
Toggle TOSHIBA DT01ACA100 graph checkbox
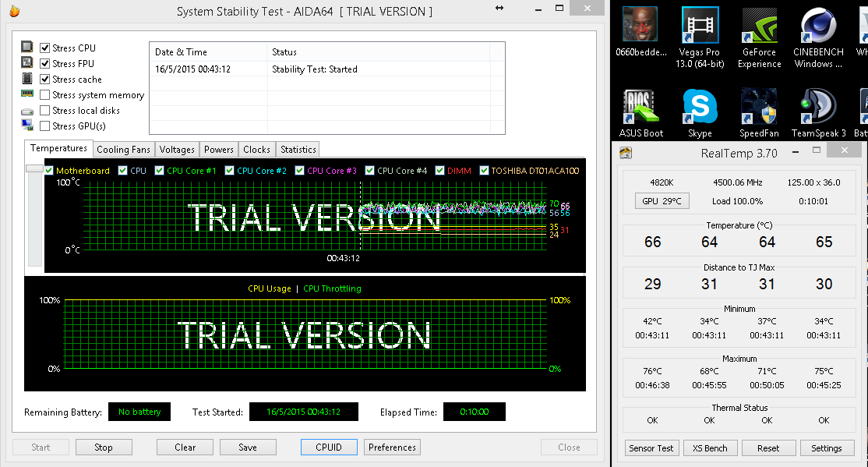[484, 170]
